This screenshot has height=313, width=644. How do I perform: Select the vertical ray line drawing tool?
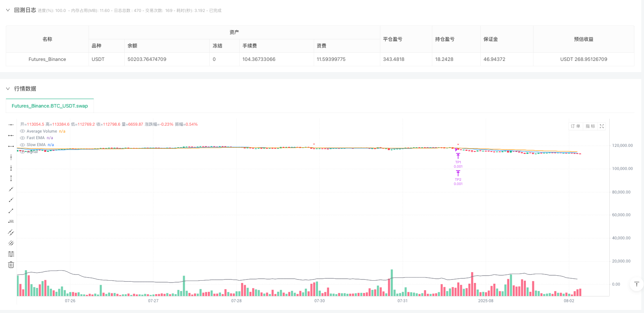(x=11, y=168)
